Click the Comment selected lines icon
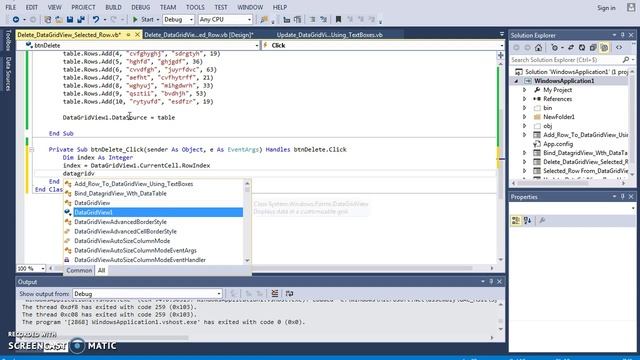This screenshot has height=360, width=640. pyautogui.click(x=287, y=19)
